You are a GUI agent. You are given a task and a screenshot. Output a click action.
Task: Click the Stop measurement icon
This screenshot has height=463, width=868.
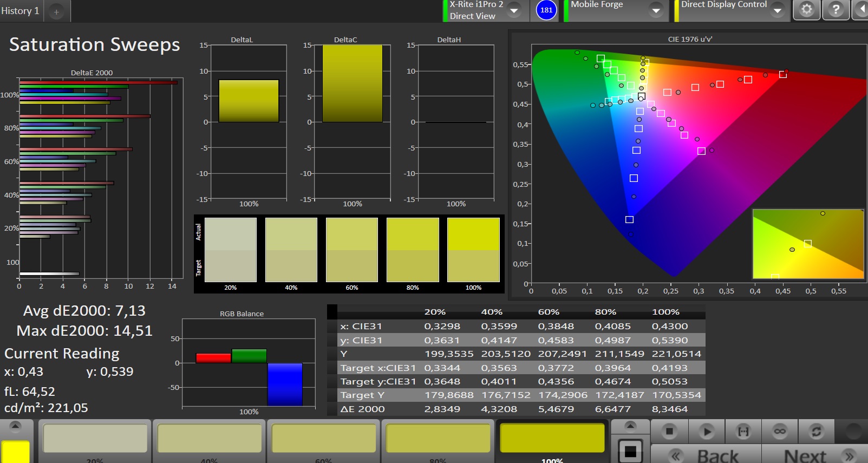669,431
